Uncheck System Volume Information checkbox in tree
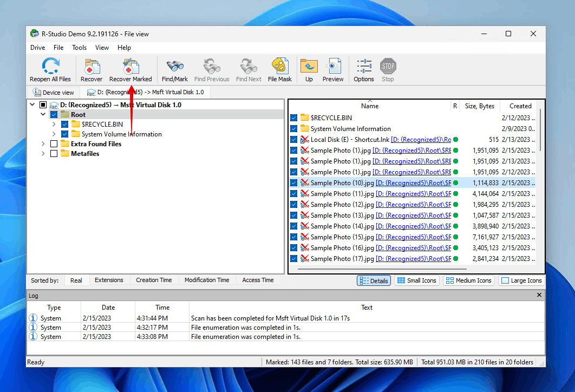 (64, 134)
